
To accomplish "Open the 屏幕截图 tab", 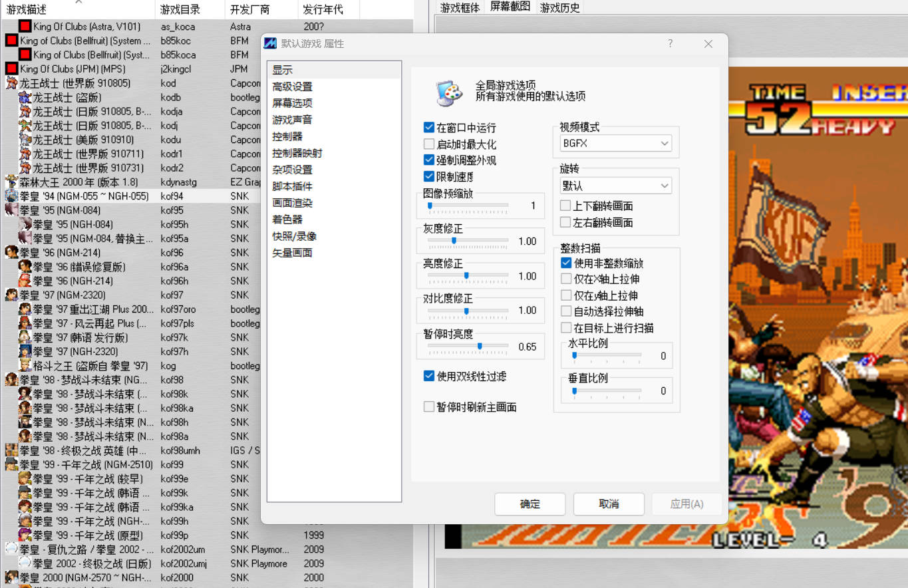I will coord(510,7).
